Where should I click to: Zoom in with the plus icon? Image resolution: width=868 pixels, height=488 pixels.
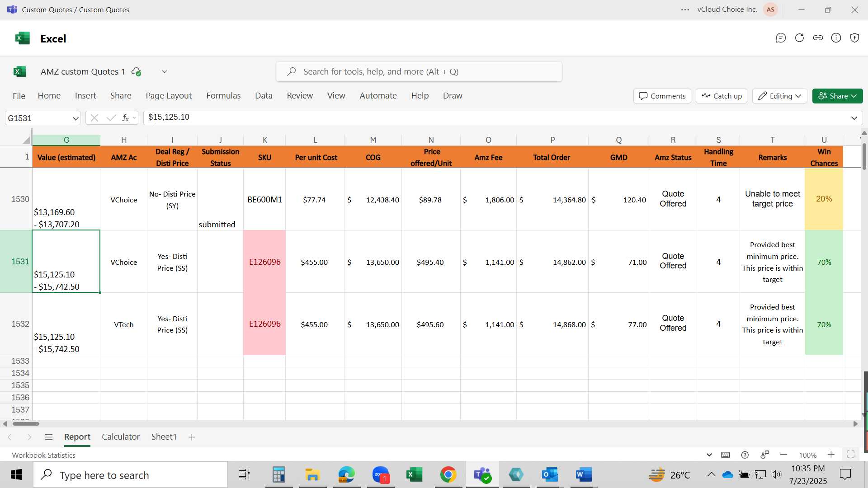[831, 455]
